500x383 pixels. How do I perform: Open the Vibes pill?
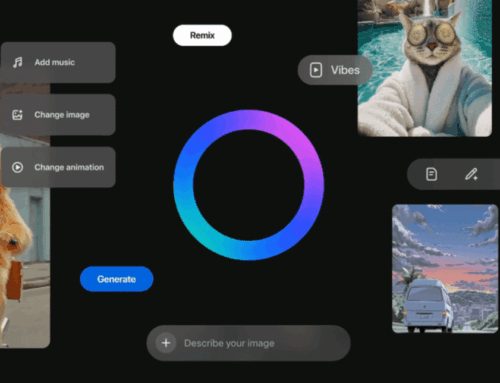(335, 70)
